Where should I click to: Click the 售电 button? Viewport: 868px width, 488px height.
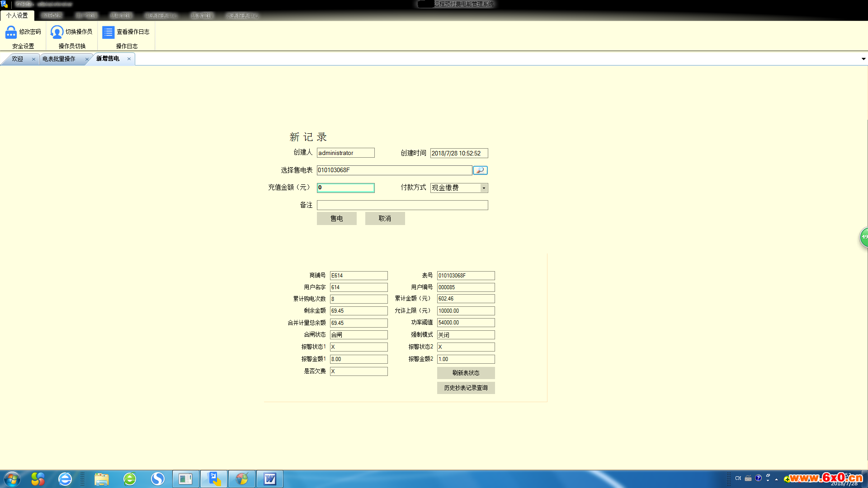coord(337,219)
